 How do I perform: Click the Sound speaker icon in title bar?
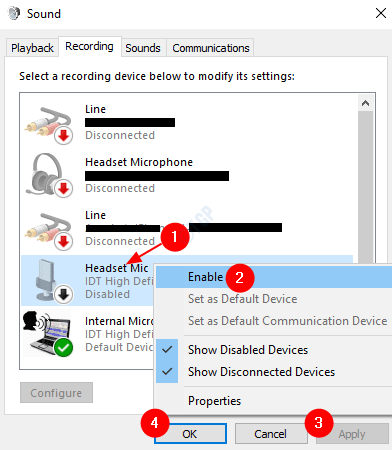14,13
